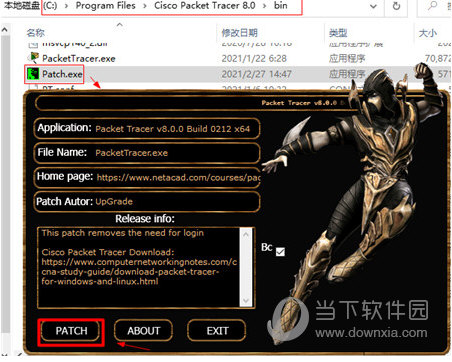Click the Patch Autor UpGrade field
Image resolution: width=452 pixels, height=362 pixels.
[147, 201]
